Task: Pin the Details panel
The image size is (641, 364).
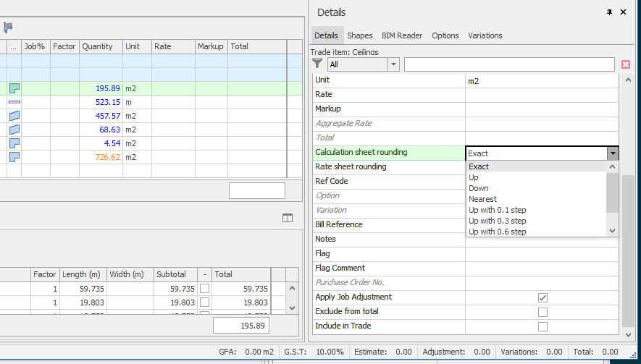Action: click(610, 12)
